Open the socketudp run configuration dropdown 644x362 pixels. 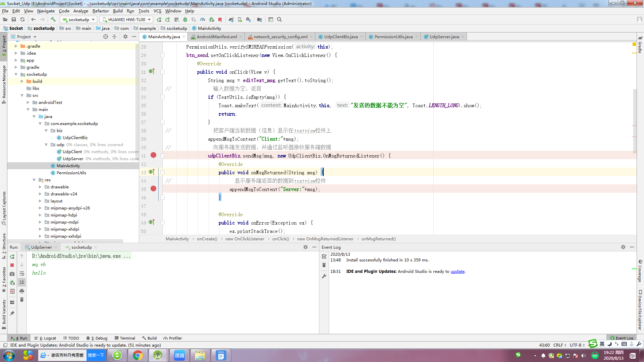coord(79,19)
